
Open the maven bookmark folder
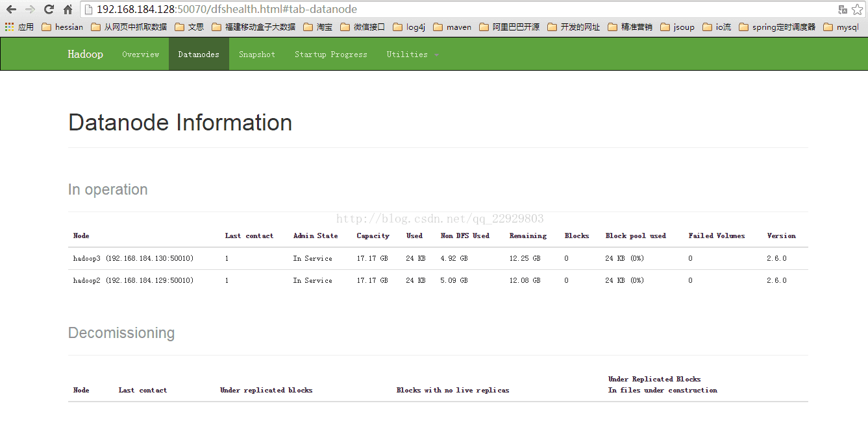[x=452, y=27]
